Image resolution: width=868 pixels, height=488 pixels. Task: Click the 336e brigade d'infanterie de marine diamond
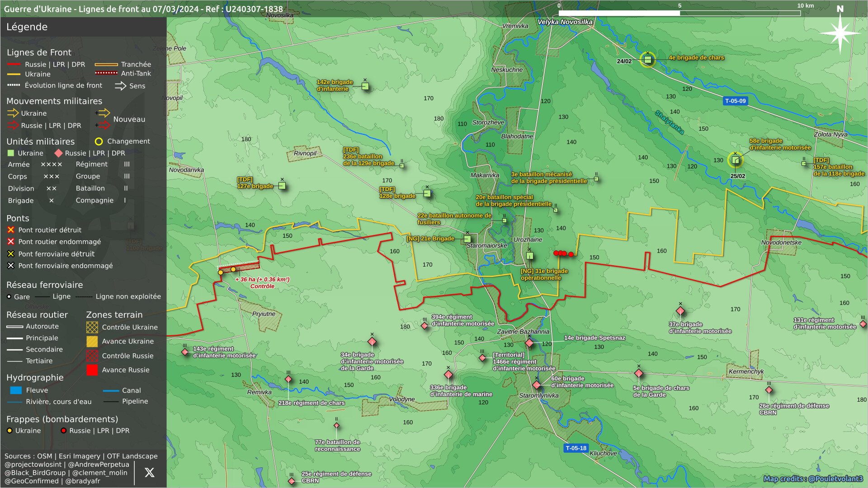pos(448,375)
